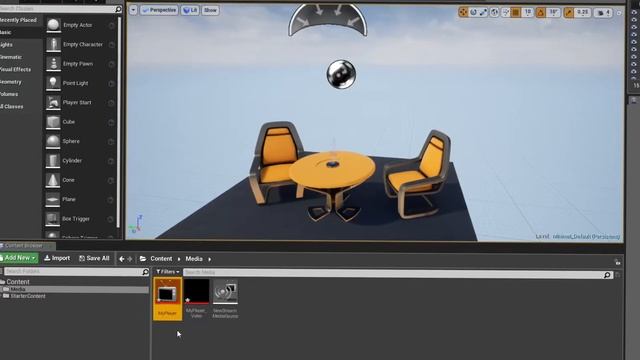Open the Perspective view mode menu
The height and width of the screenshot is (360, 640).
click(159, 10)
